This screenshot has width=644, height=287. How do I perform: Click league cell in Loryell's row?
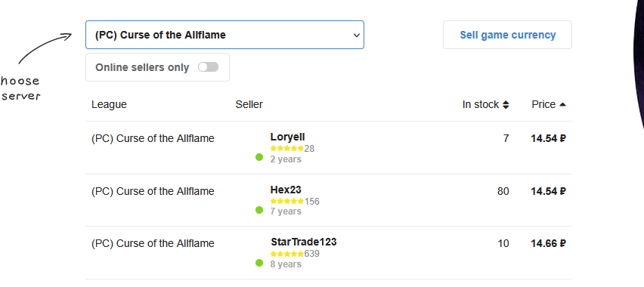153,139
